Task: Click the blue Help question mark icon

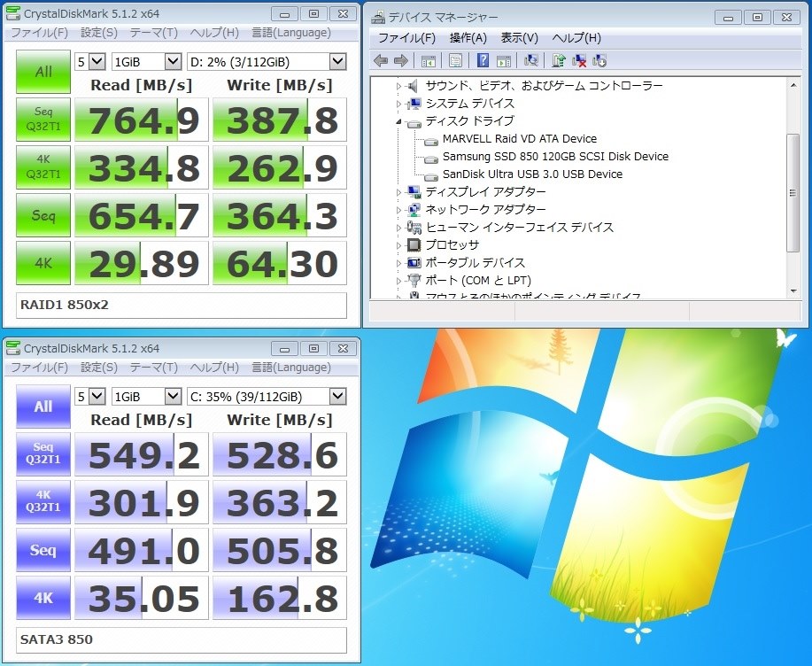Action: pyautogui.click(x=483, y=60)
